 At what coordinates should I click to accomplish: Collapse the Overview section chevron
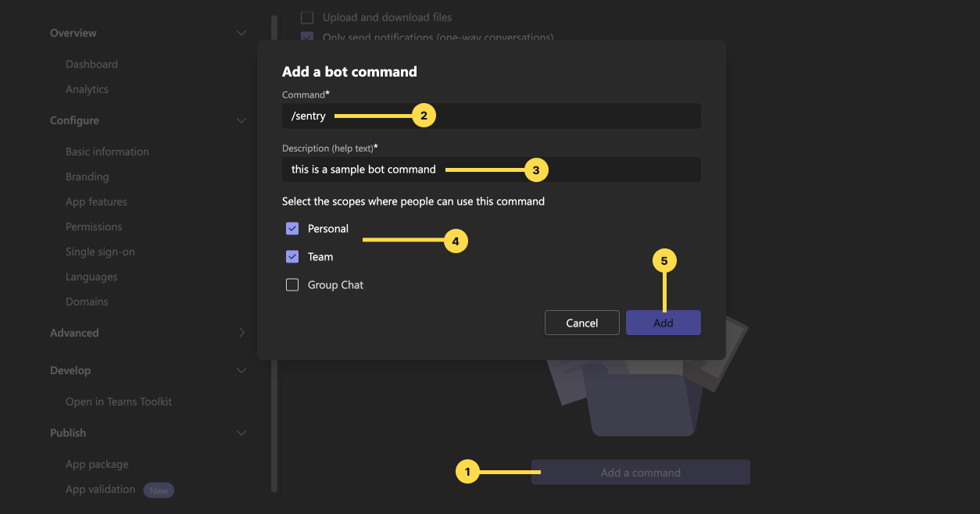click(x=241, y=33)
